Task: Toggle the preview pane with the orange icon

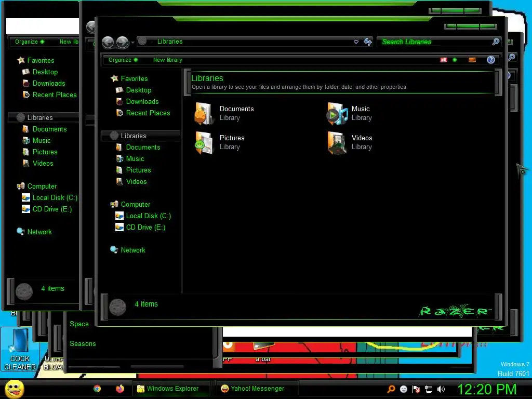Action: (x=472, y=60)
